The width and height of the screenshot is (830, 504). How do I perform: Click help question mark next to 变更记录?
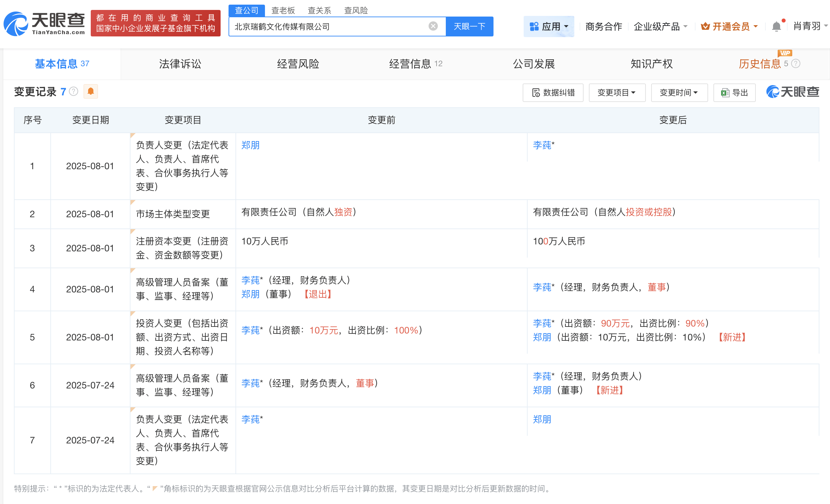coord(74,91)
